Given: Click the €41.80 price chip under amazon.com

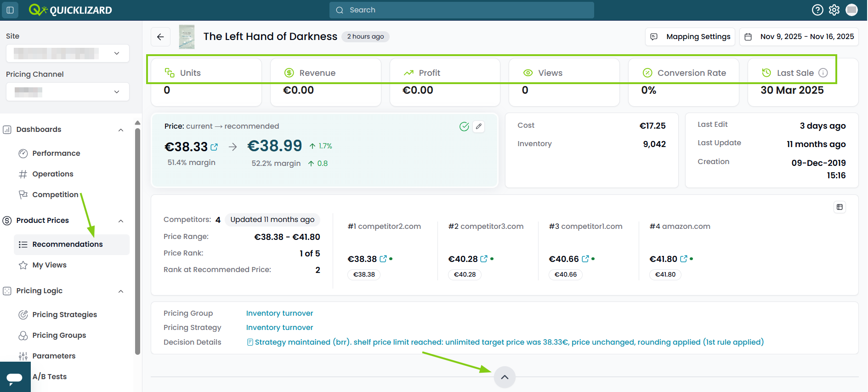Looking at the screenshot, I should [665, 275].
